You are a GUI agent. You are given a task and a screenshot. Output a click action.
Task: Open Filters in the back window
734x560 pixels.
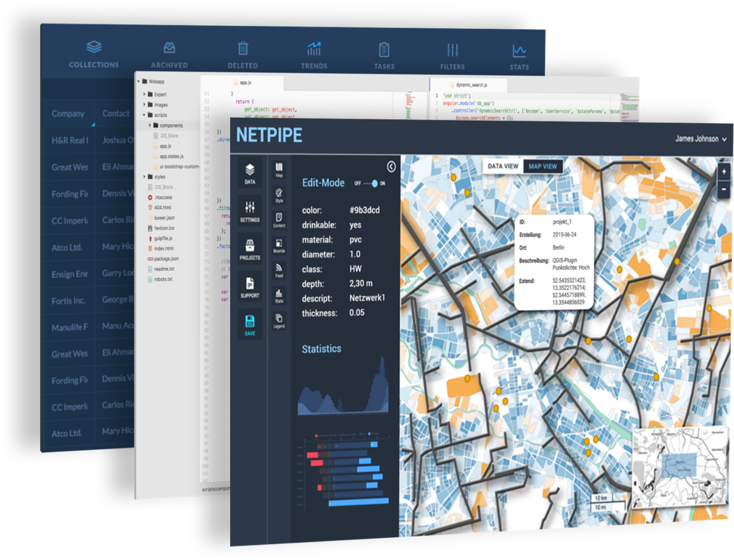tap(452, 57)
